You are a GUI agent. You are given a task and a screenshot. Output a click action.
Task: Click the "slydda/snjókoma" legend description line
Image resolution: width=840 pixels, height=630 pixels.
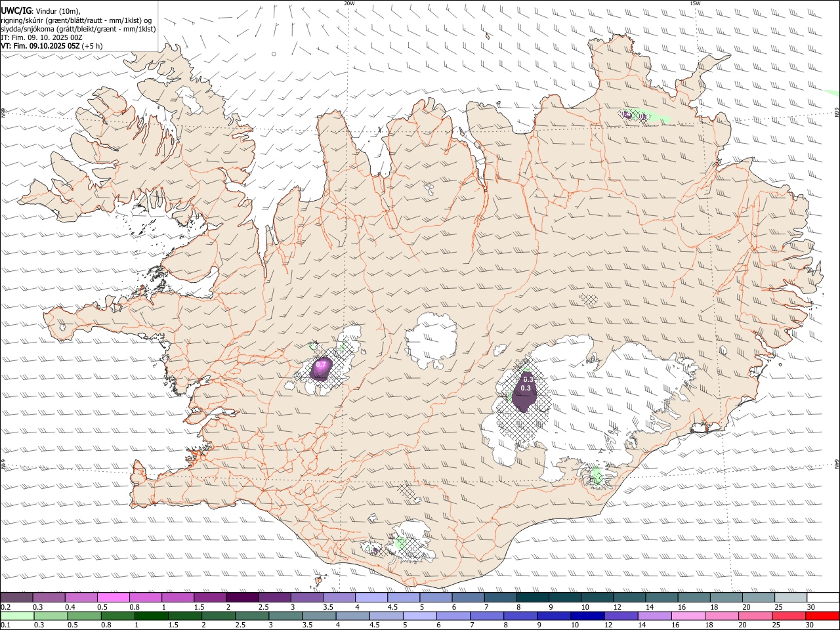click(78, 29)
